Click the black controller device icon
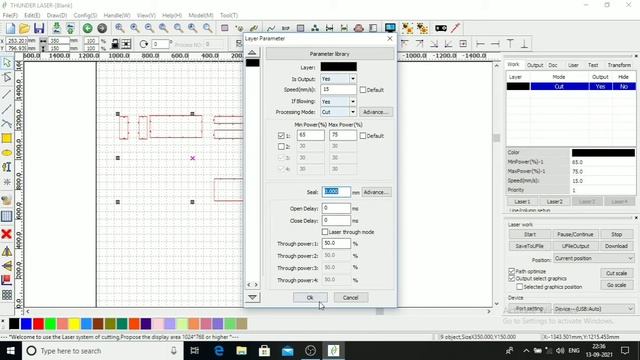640x360 pixels. coord(441,28)
